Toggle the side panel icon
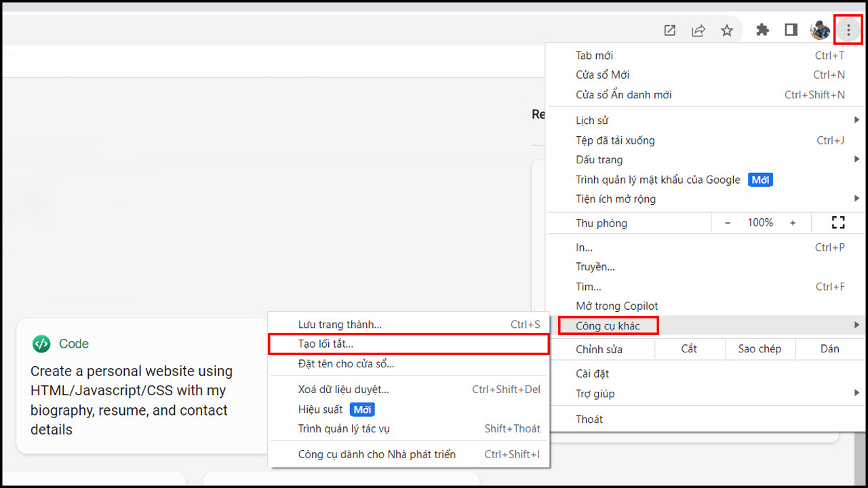The width and height of the screenshot is (868, 488). click(x=791, y=30)
